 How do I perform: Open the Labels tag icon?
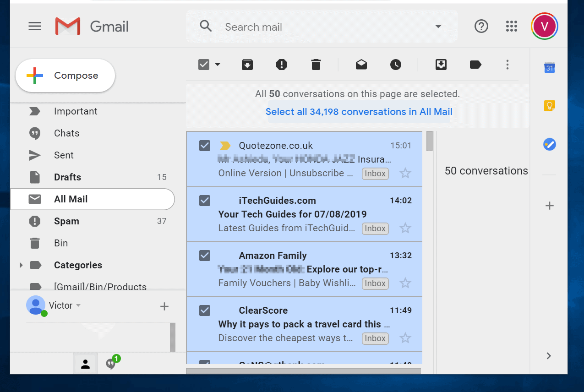pyautogui.click(x=475, y=65)
